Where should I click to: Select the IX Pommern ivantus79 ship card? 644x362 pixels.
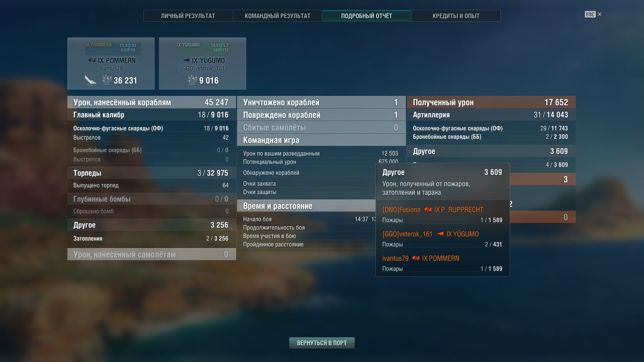(x=111, y=63)
